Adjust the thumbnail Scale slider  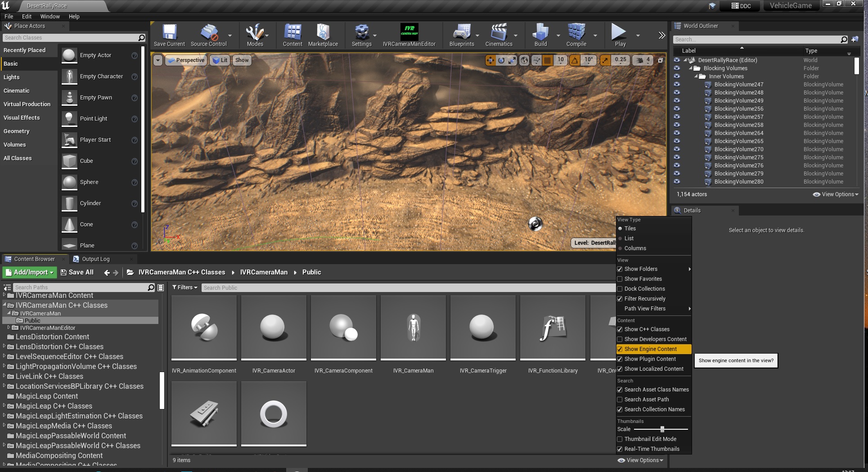(662, 429)
